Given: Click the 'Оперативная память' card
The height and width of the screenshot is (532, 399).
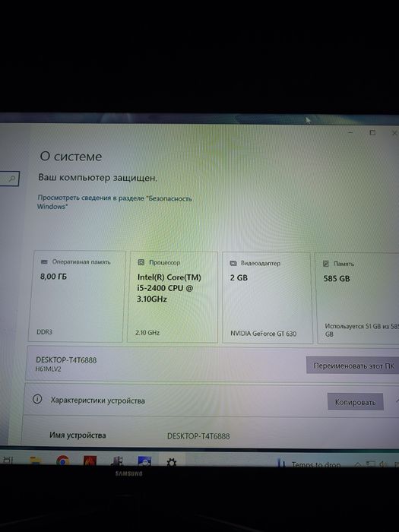Looking at the screenshot, I should pyautogui.click(x=77, y=296).
